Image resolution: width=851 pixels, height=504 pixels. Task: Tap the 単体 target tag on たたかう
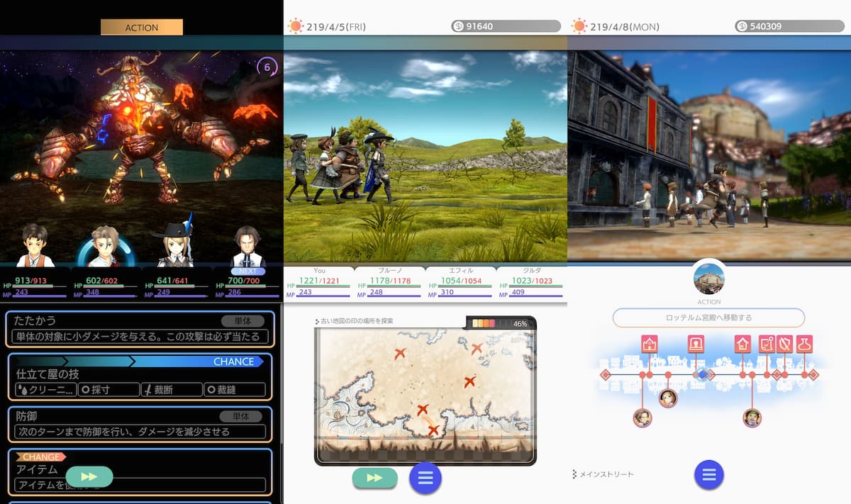(x=243, y=321)
